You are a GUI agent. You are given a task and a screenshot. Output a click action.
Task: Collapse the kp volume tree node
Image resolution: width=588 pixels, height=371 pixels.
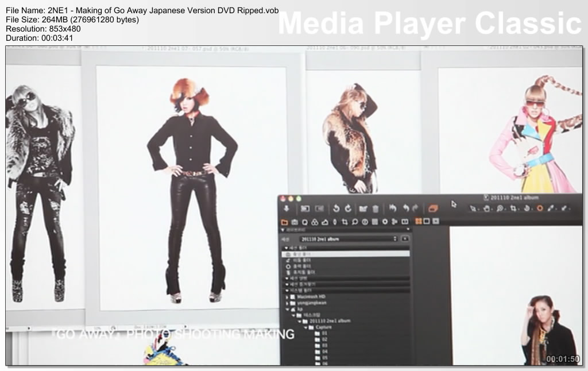click(x=287, y=309)
